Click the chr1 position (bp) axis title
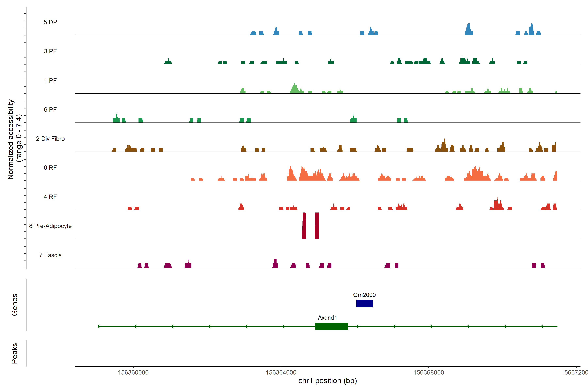Screen dimensions: 588x392 (x=327, y=381)
